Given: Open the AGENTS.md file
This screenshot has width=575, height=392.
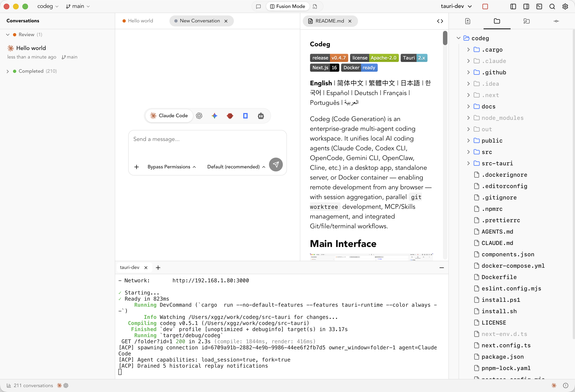Looking at the screenshot, I should pos(497,232).
